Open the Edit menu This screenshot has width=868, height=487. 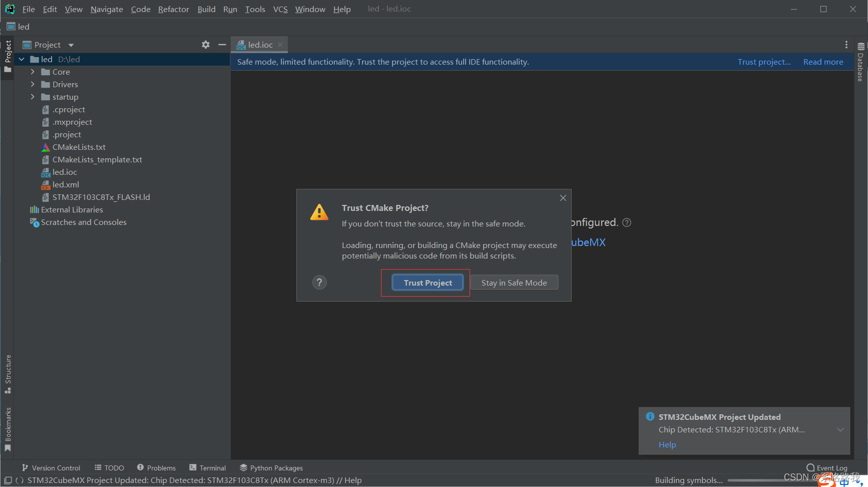50,9
